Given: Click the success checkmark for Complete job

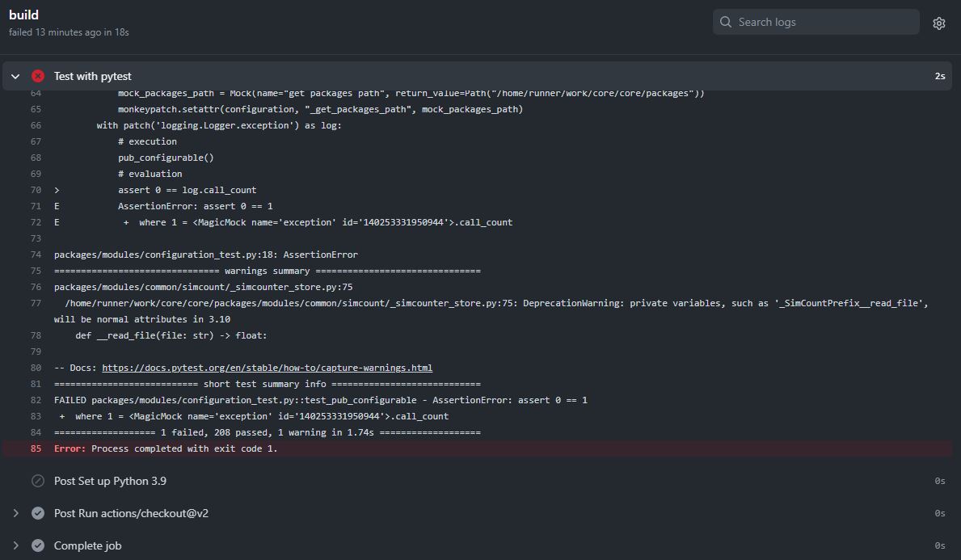Looking at the screenshot, I should pyautogui.click(x=38, y=545).
